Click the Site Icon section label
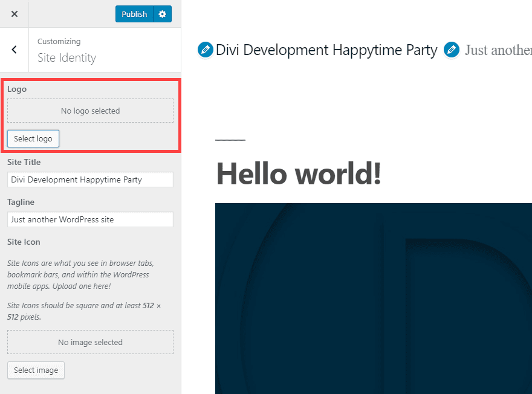532x394 pixels. [x=24, y=242]
